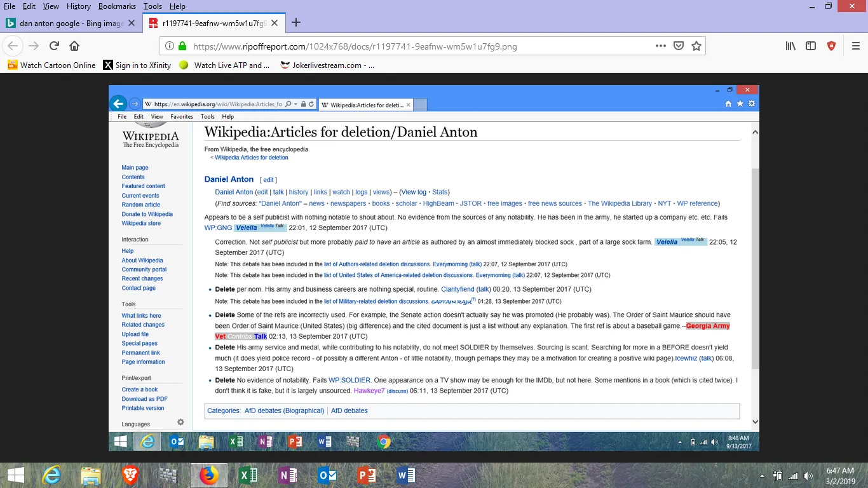Switch to the 'dan anton google - Bing image' tab
Viewport: 868px width, 488px height.
click(71, 23)
